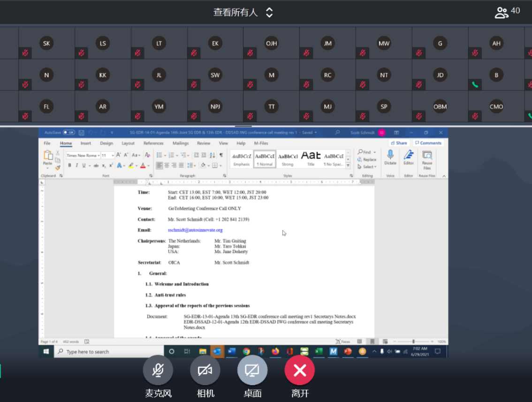Turn on the camera (相机) button
532x402 pixels.
click(205, 371)
